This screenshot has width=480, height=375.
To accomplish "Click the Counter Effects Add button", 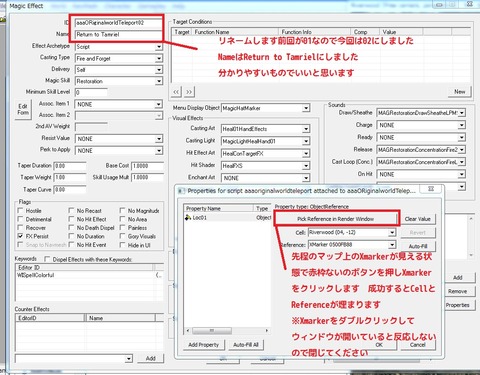I will click(x=151, y=358).
